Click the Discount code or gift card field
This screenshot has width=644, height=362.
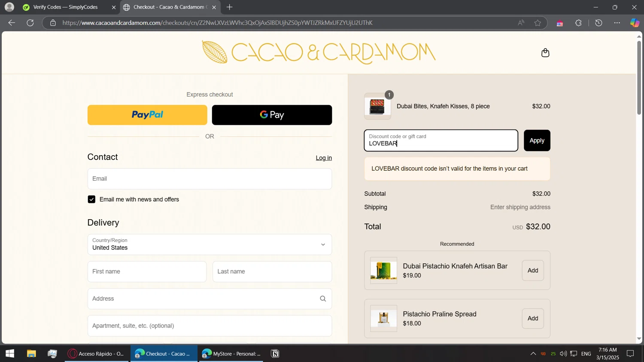click(x=441, y=141)
